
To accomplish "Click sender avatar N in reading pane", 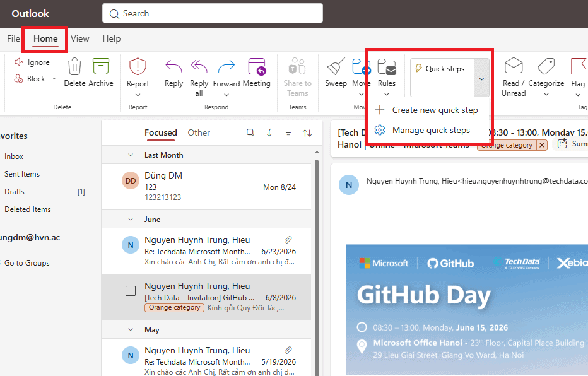I will pyautogui.click(x=349, y=184).
